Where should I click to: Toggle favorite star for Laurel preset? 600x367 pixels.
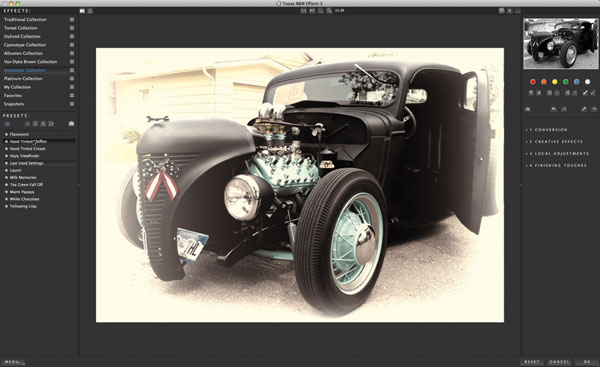point(6,170)
